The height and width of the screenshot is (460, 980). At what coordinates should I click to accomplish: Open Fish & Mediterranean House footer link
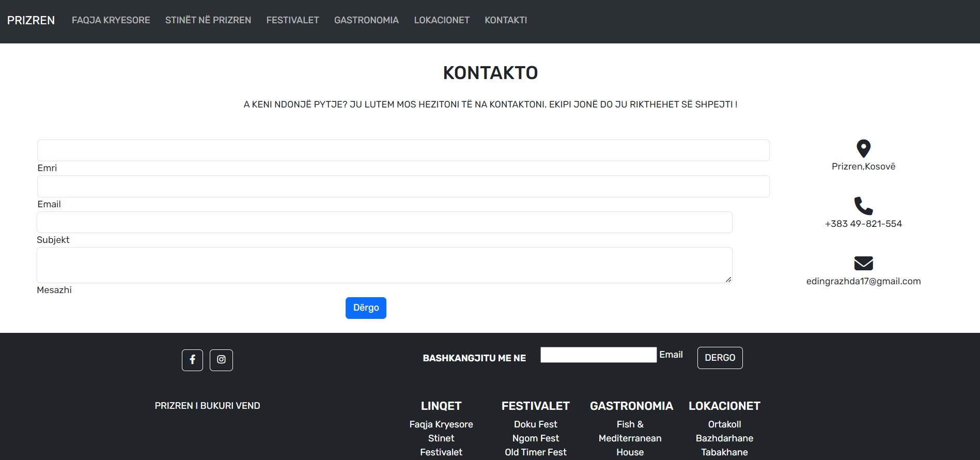click(630, 438)
